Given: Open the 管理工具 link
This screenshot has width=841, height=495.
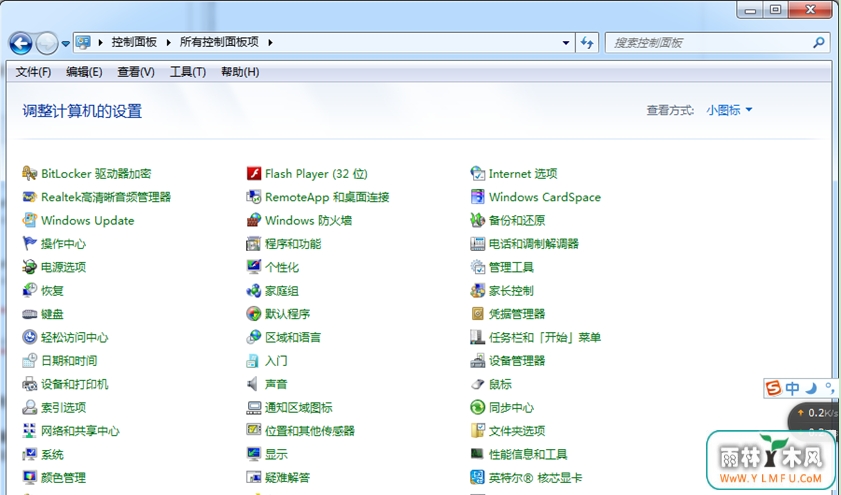Looking at the screenshot, I should point(511,267).
